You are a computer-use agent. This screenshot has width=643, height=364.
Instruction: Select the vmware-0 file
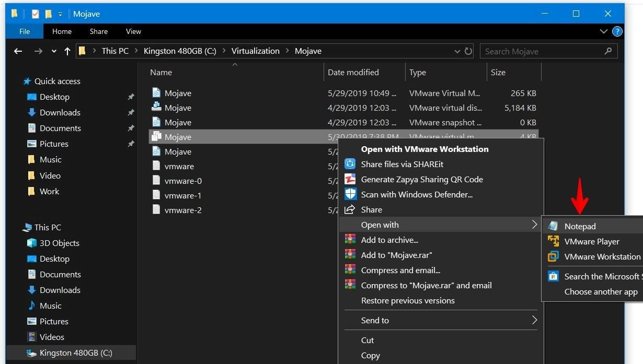pos(183,181)
